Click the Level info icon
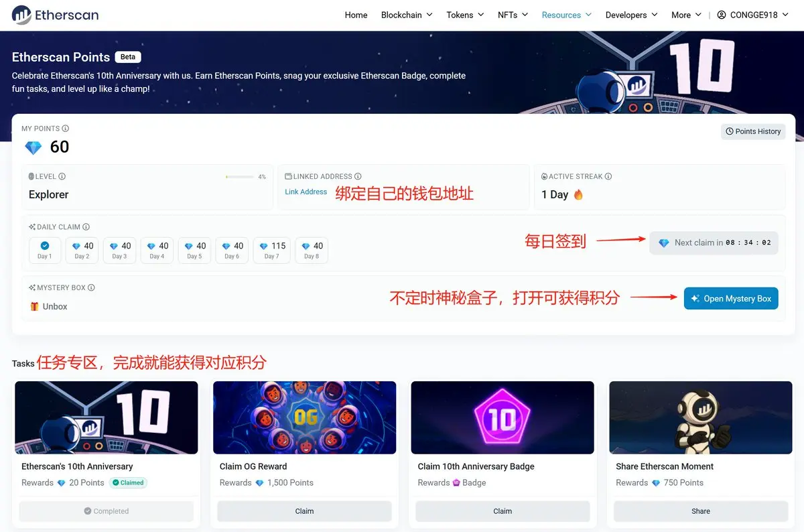The height and width of the screenshot is (532, 804). pyautogui.click(x=62, y=177)
